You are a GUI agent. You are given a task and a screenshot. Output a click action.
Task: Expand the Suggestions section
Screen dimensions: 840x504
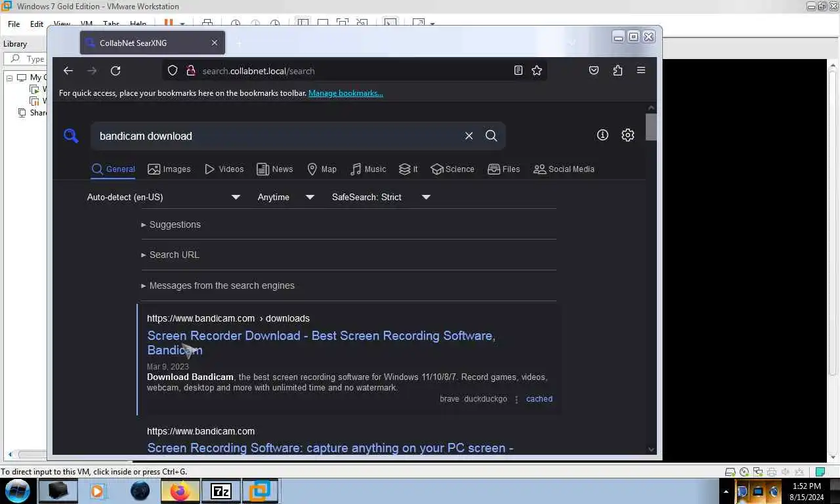tap(171, 224)
